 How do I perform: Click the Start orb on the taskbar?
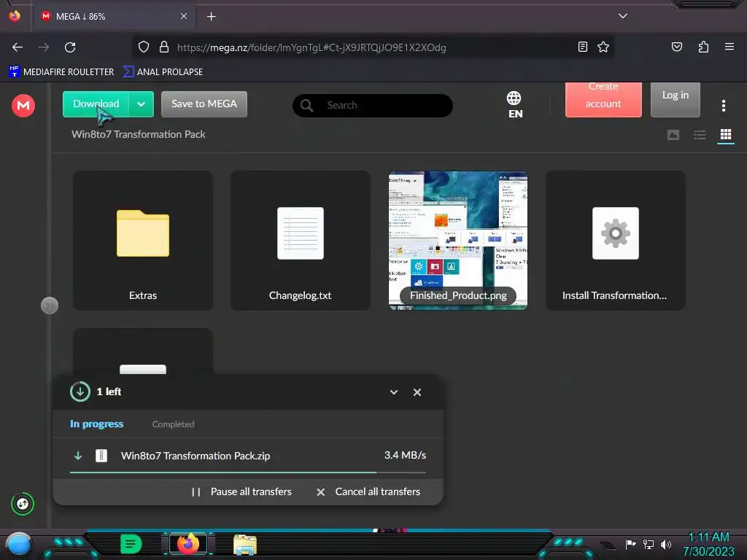18,544
